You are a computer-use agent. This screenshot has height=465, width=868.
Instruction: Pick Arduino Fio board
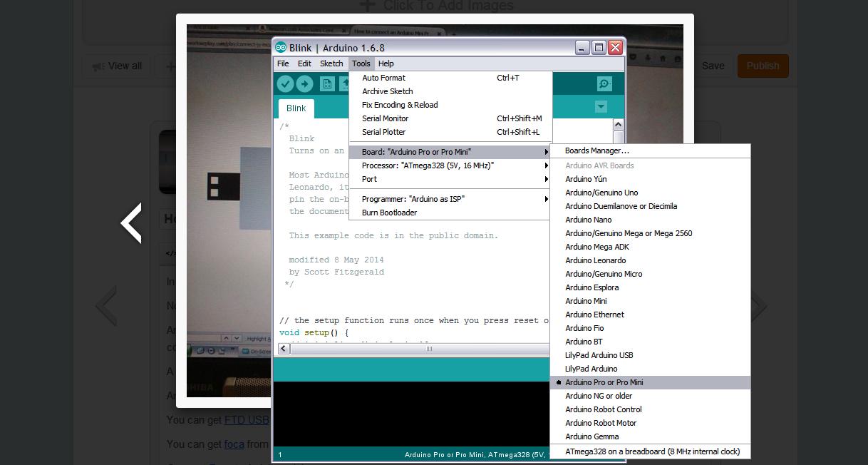click(650, 328)
